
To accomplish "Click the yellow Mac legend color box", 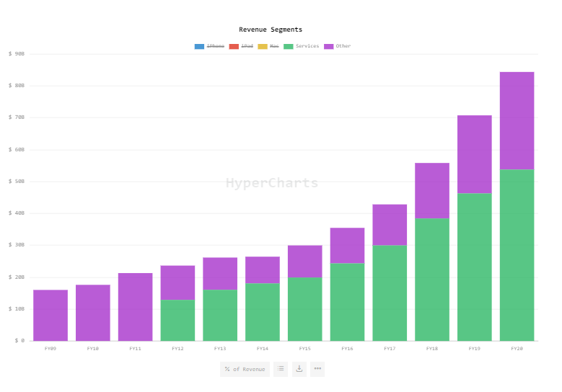I will (x=263, y=46).
